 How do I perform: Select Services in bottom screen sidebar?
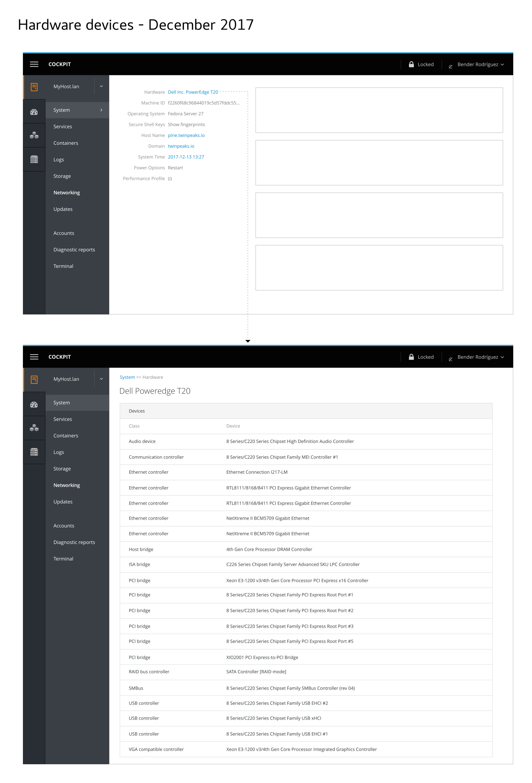coord(63,419)
